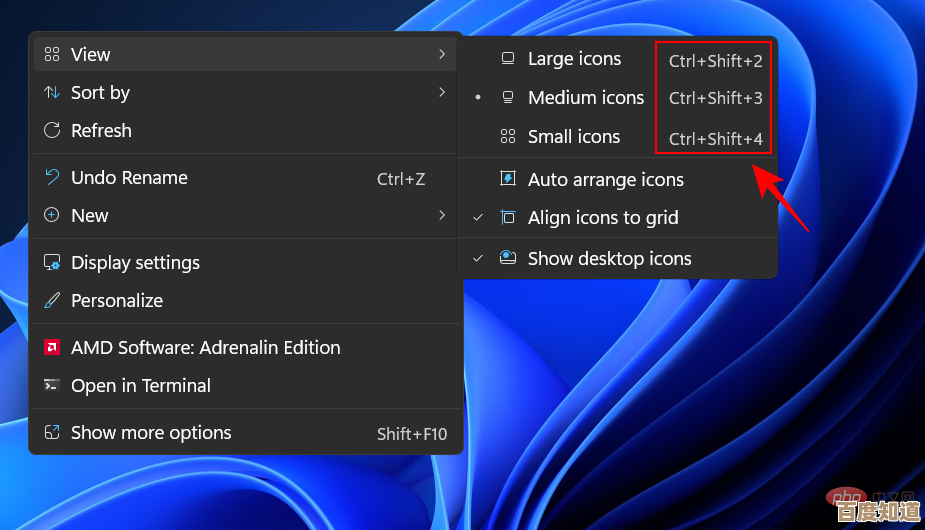Click the New plus-circle icon
Screen dimensions: 925x530
coord(52,216)
